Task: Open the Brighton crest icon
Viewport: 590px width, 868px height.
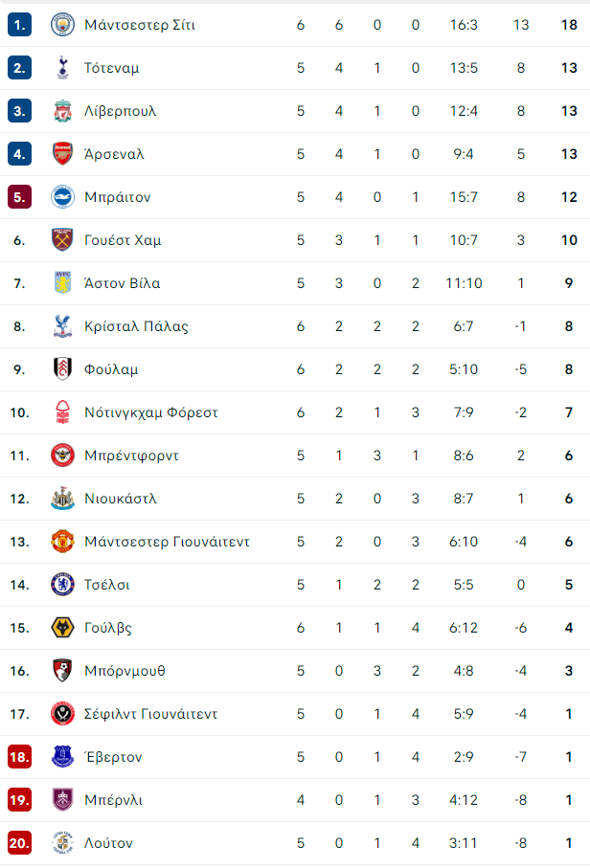Action: click(x=62, y=197)
